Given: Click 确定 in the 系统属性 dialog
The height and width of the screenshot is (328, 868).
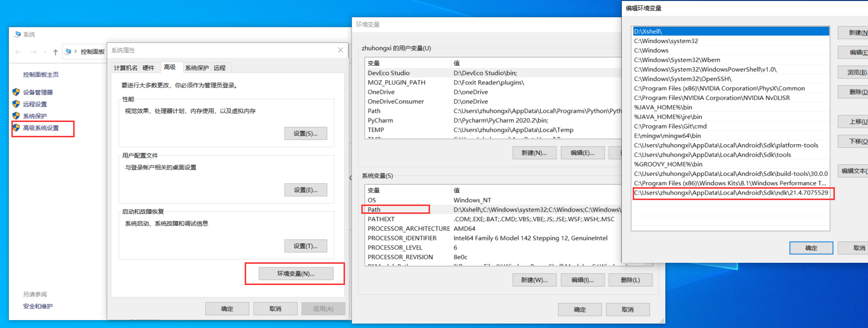Looking at the screenshot, I should click(x=227, y=309).
